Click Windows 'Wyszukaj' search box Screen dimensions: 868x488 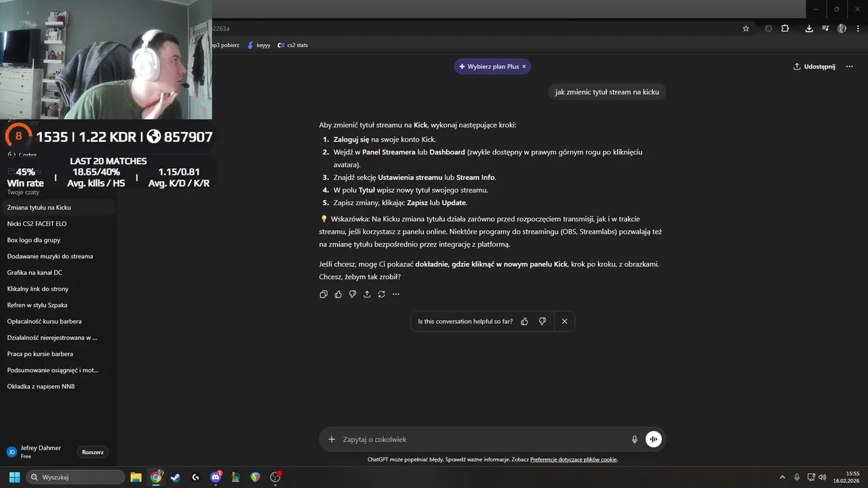click(75, 477)
